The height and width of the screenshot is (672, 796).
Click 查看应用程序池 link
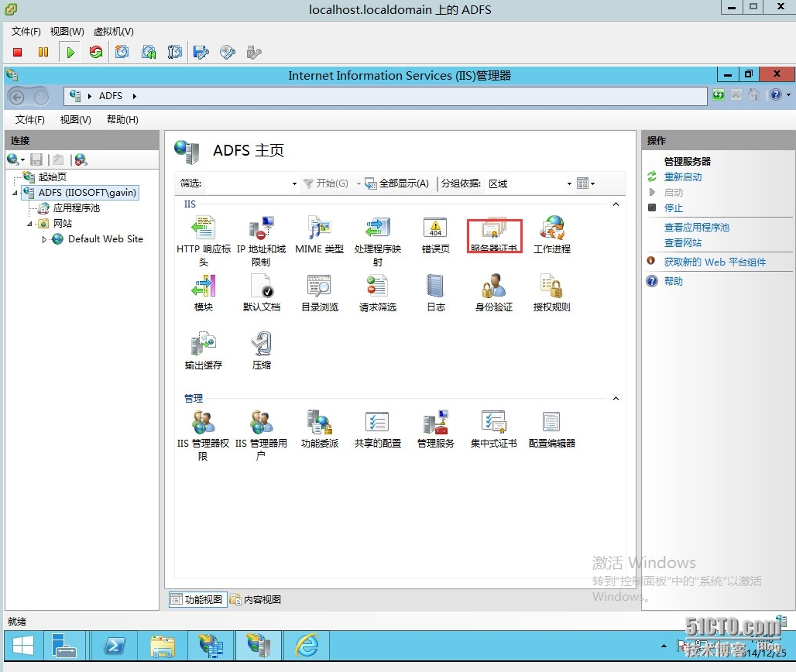click(x=697, y=228)
